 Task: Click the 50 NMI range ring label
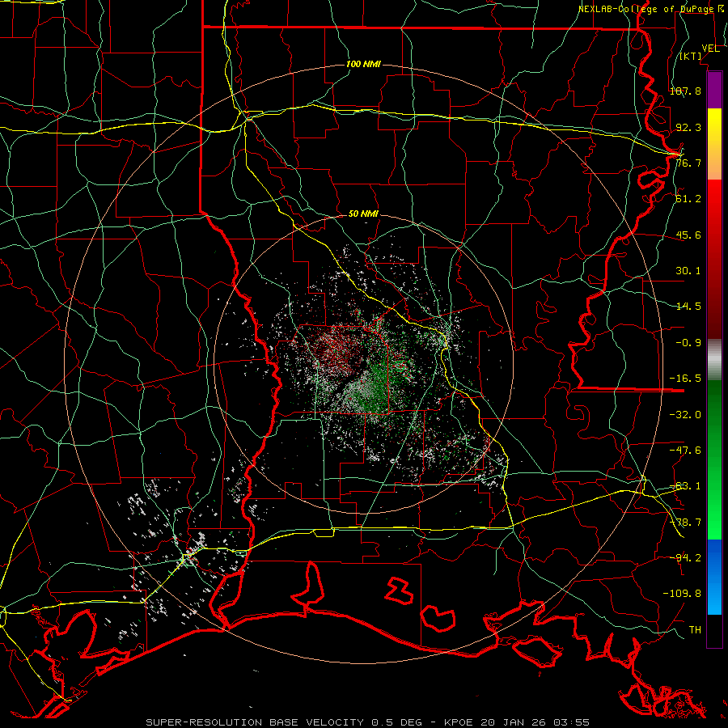pyautogui.click(x=363, y=214)
